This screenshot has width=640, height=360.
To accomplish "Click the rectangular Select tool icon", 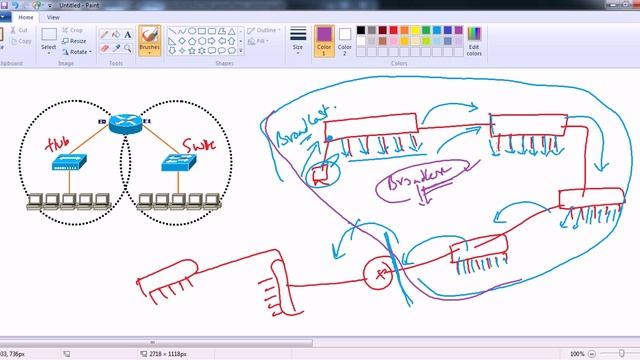I will [49, 35].
